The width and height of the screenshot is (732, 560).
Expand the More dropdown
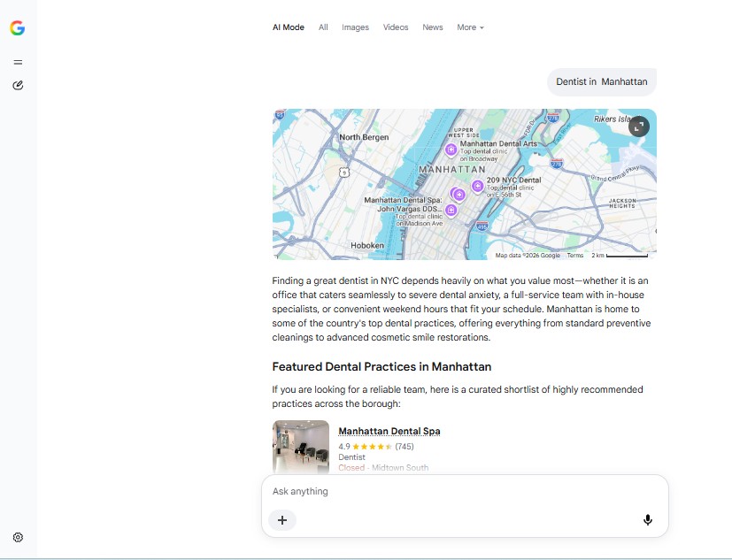(x=470, y=27)
